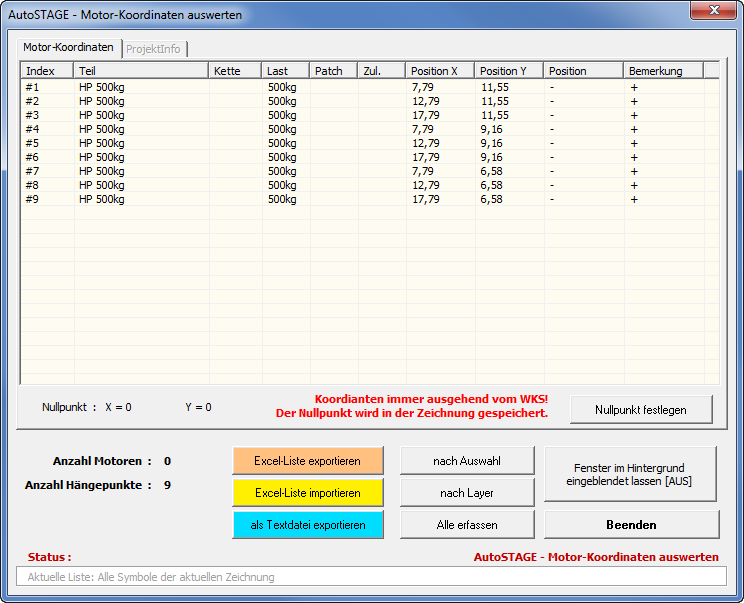Select row #1 in the motor list
This screenshot has width=744, height=603.
click(x=100, y=87)
